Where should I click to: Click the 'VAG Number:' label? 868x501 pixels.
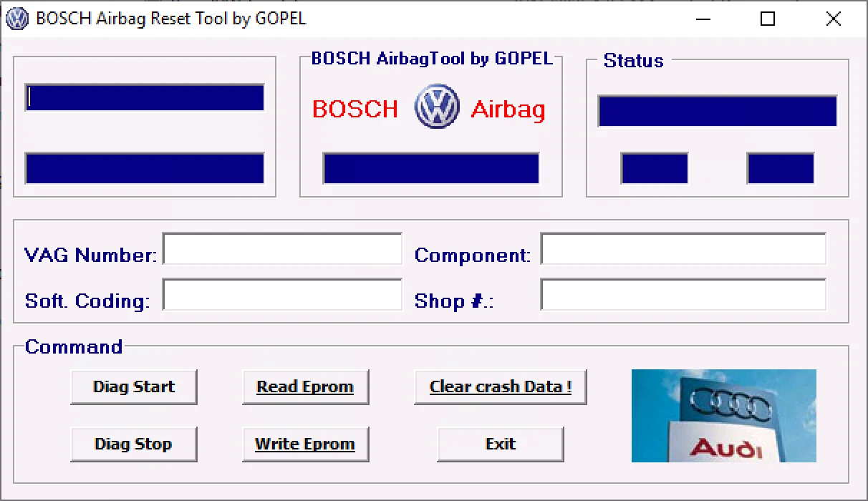pyautogui.click(x=91, y=255)
